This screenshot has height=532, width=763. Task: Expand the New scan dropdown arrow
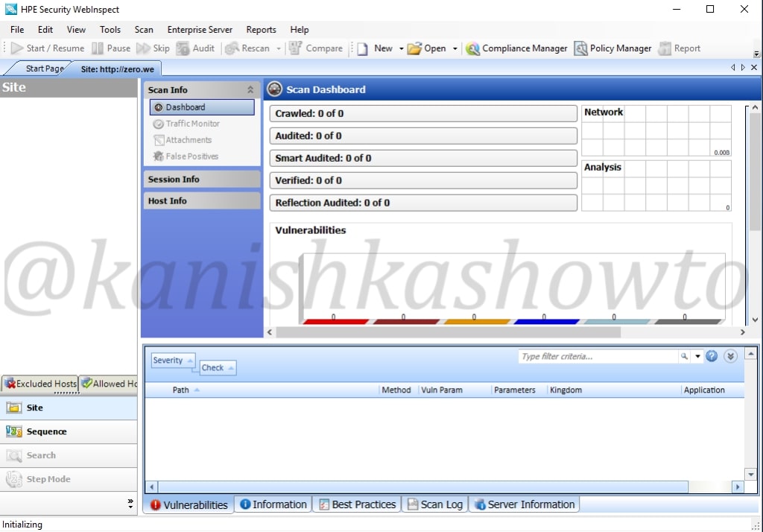402,48
